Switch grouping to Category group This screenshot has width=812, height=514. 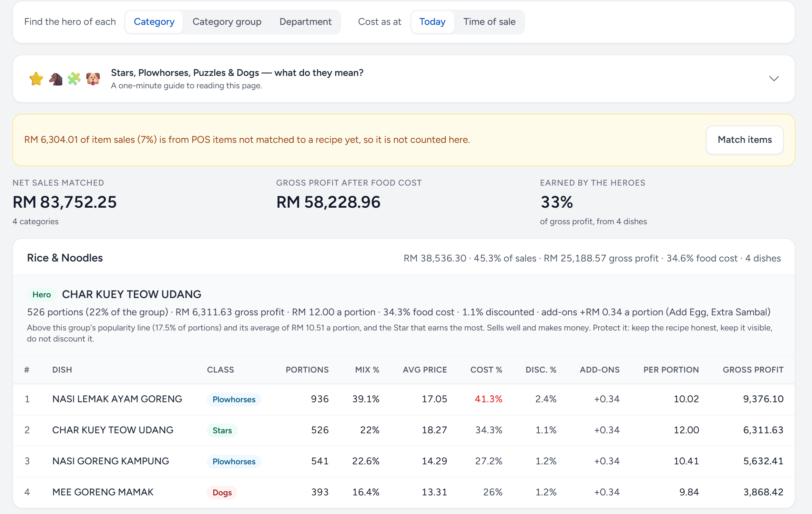(x=227, y=22)
